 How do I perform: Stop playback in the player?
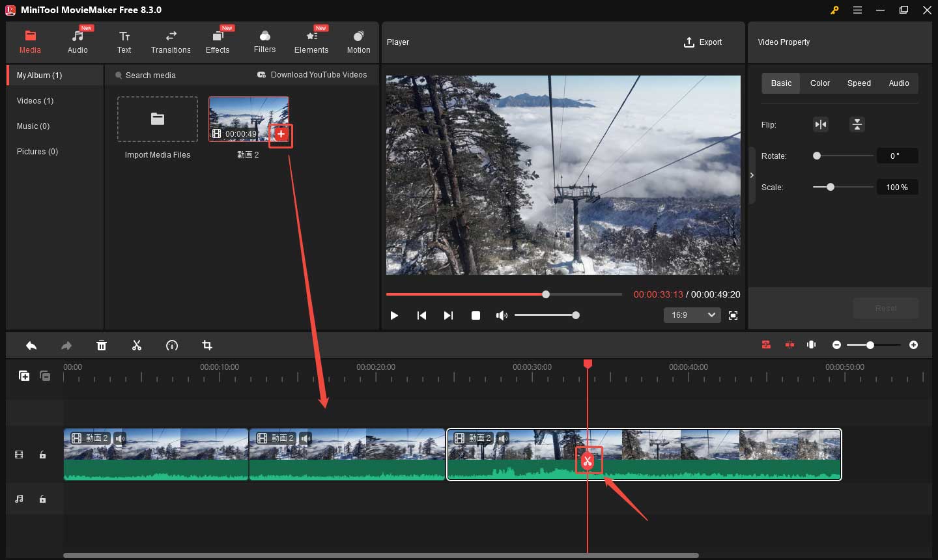(x=476, y=315)
